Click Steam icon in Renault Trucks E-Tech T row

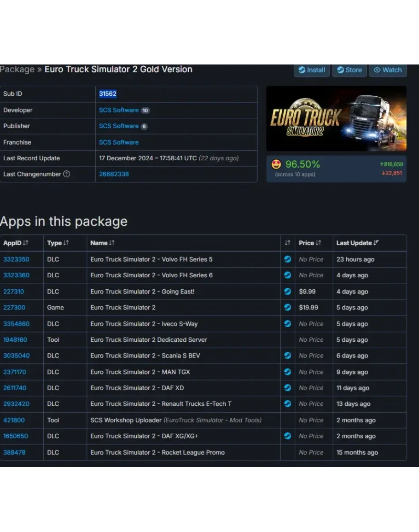tap(287, 403)
